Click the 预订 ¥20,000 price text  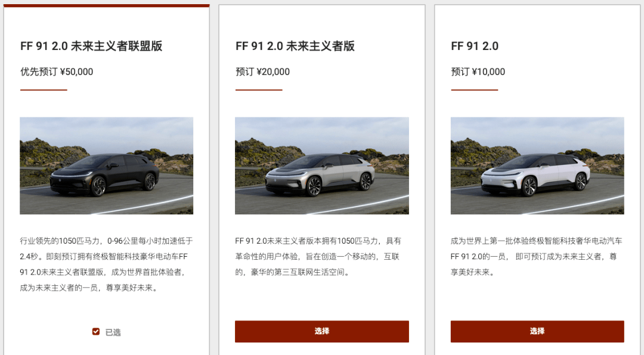pos(262,72)
